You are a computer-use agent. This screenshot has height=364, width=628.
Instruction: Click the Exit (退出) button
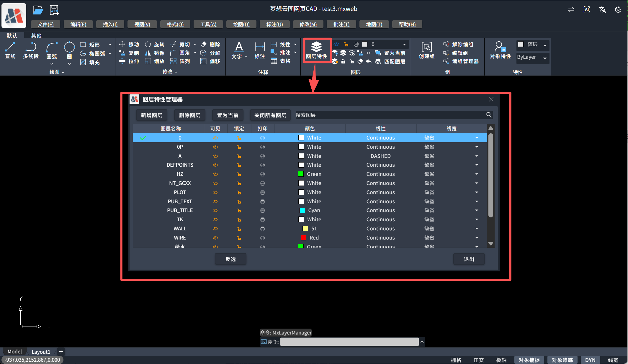coord(469,259)
